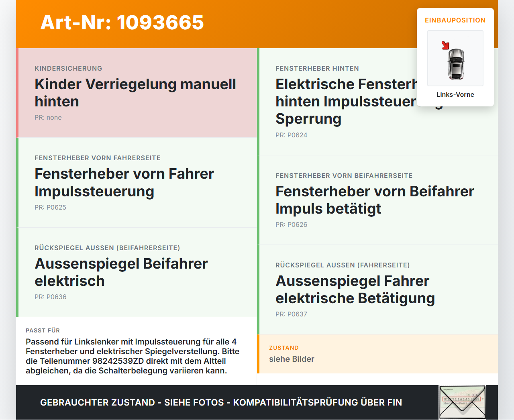Click the Passend für Linkslenker description text
Viewport: 514px width, 420px height.
(x=133, y=356)
